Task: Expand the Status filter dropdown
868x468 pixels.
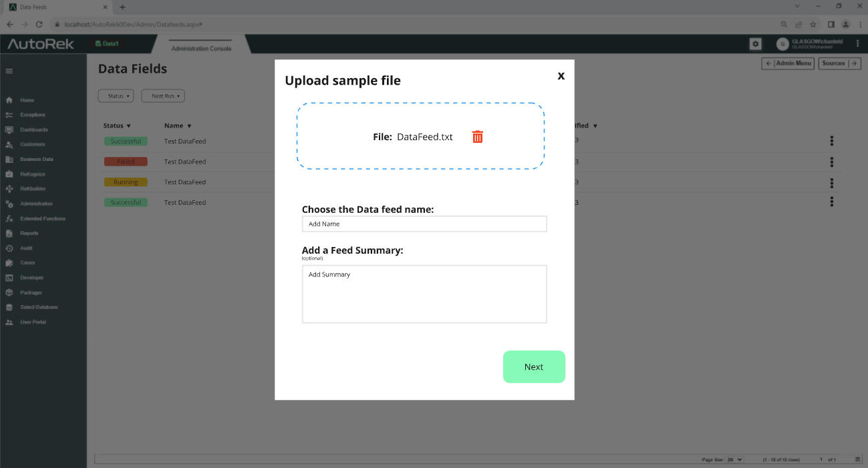Action: (116, 96)
